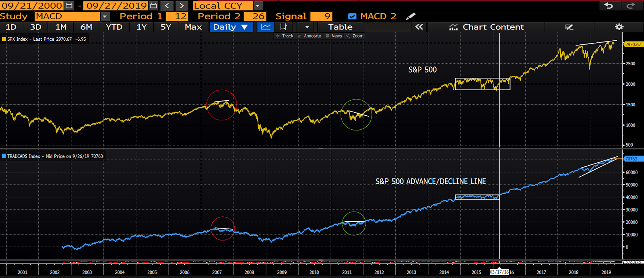644x278 pixels.
Task: Select the bar chart type icon
Action: pyautogui.click(x=283, y=27)
